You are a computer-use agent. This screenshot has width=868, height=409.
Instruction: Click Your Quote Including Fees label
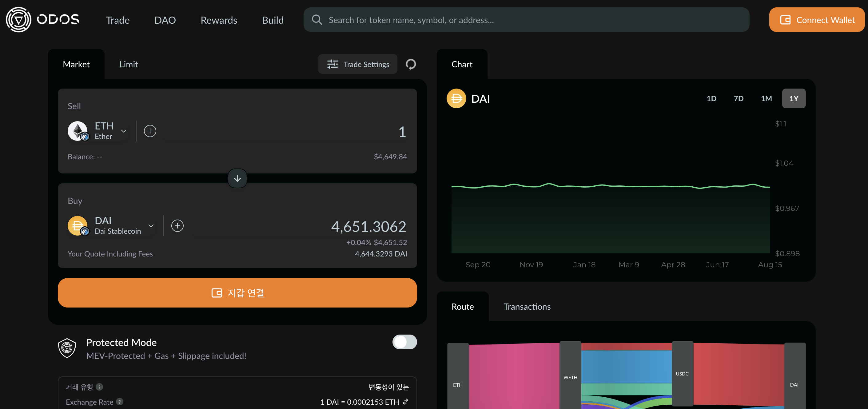(x=110, y=254)
